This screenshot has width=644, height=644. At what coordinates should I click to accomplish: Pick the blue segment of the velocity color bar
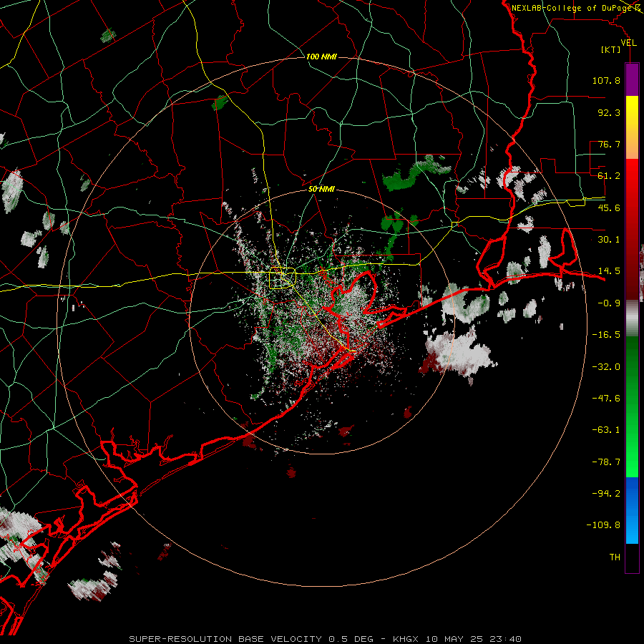[632, 510]
